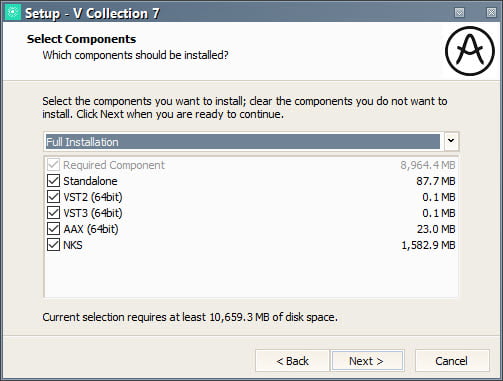Screen dimensions: 503x381
Task: Click the setup icon in the title bar
Action: coord(13,12)
